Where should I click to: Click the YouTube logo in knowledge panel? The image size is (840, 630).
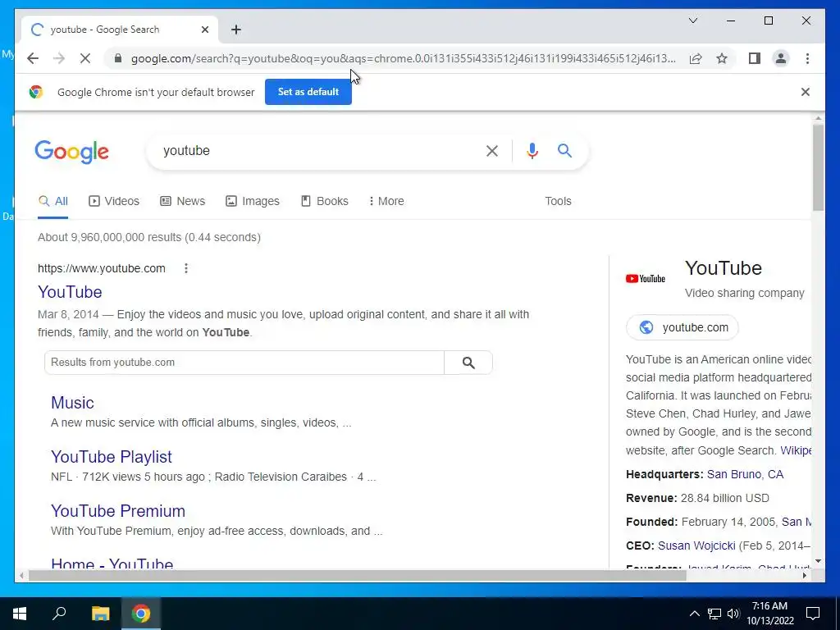646,279
